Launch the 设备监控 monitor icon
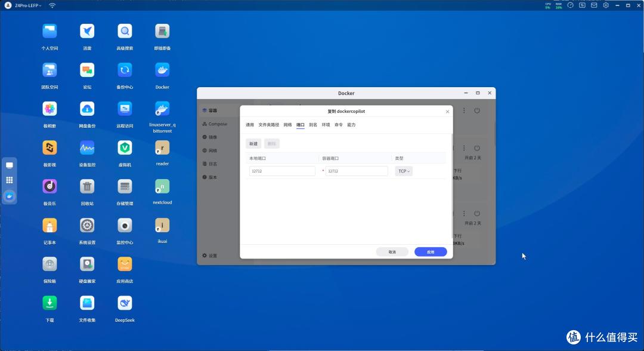The image size is (644, 351). pos(87,147)
